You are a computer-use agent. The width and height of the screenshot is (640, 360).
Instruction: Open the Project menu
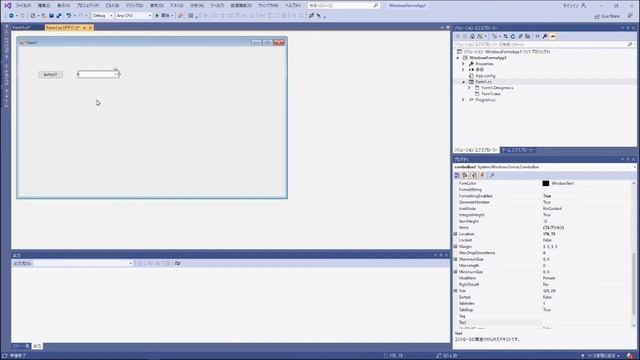click(88, 6)
